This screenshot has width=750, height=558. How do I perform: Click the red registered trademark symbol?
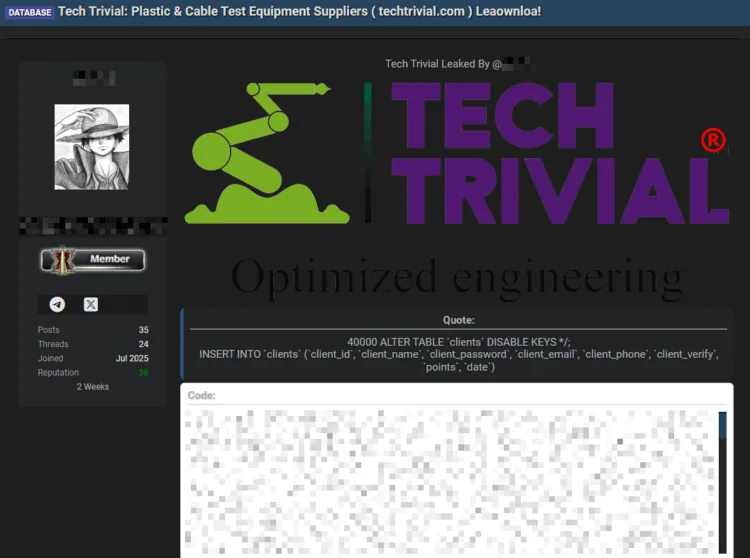coord(713,140)
